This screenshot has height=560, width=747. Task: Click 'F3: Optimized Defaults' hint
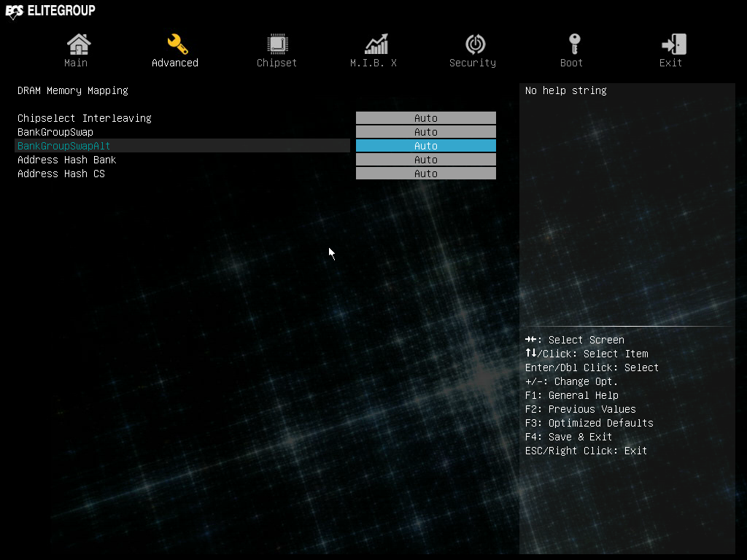pyautogui.click(x=589, y=423)
